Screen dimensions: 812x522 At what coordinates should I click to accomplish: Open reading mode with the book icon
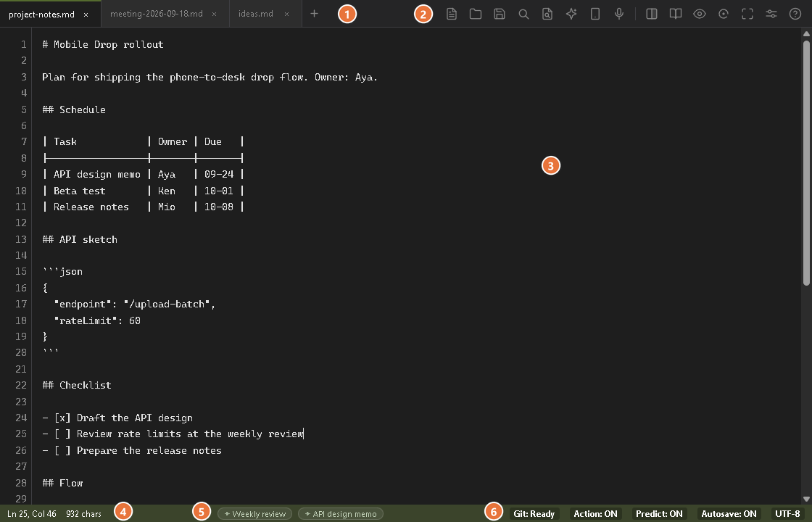[x=675, y=14]
